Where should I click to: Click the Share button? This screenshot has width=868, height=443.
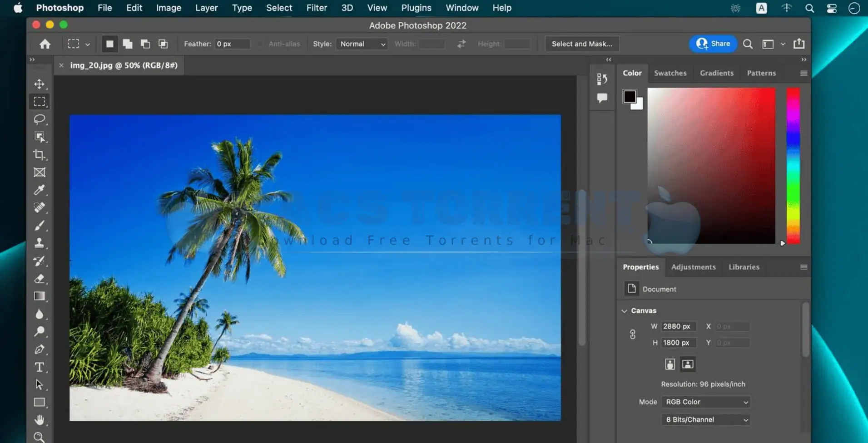713,44
